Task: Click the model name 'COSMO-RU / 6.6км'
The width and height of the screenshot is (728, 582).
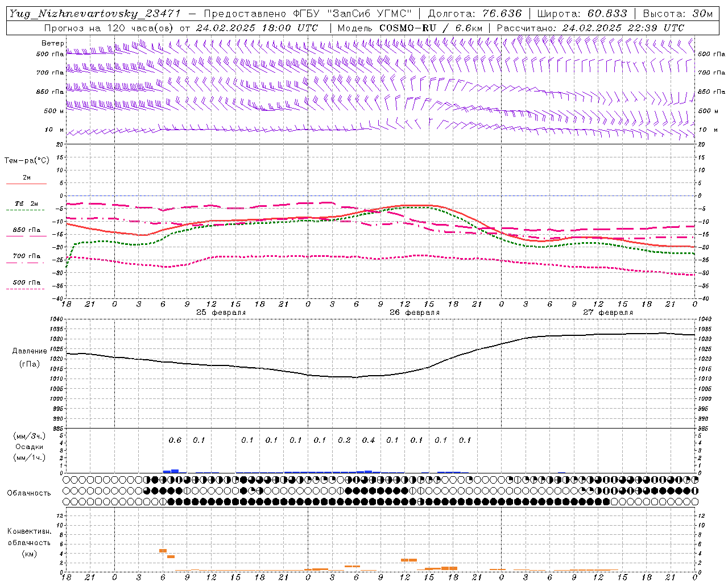Action: point(431,28)
